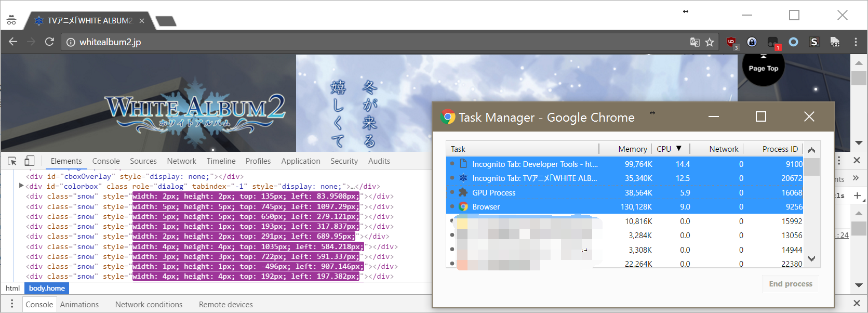The image size is (868, 313).
Task: Close the DevTools bottom drawer
Action: (857, 303)
